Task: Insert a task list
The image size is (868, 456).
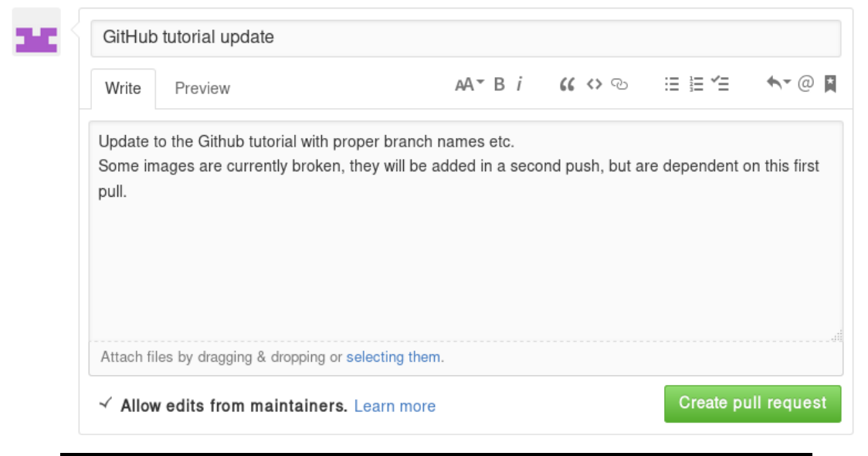Action: click(721, 84)
